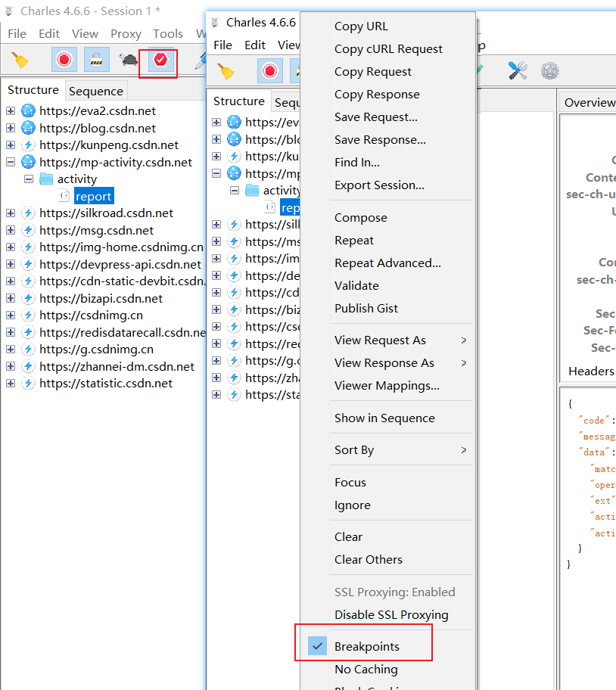The height and width of the screenshot is (690, 616).
Task: Open the Overview tab in right pane
Action: pyautogui.click(x=589, y=103)
